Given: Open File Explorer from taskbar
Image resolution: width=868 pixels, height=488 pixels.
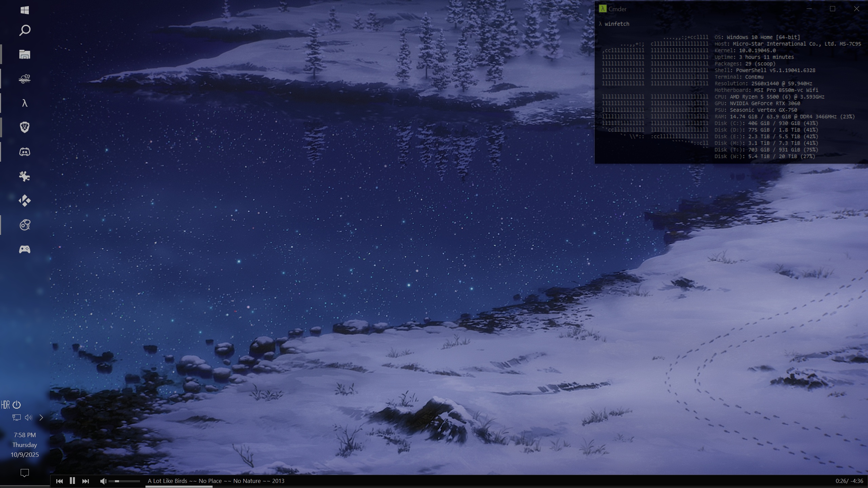Looking at the screenshot, I should click(x=24, y=55).
